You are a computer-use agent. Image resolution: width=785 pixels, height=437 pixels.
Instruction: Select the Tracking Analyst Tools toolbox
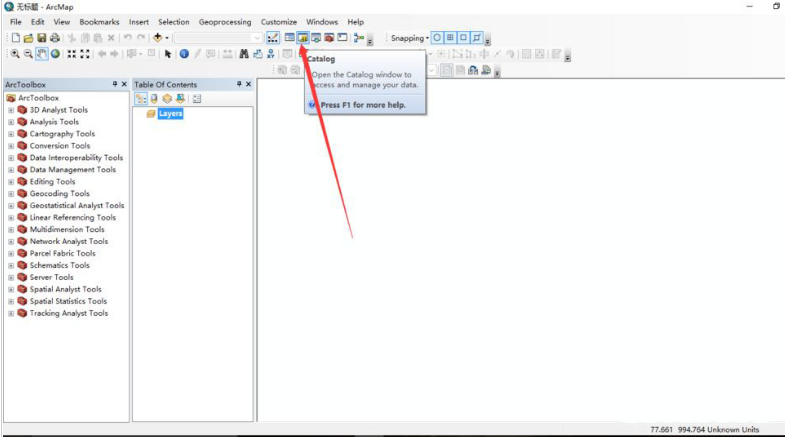click(69, 314)
